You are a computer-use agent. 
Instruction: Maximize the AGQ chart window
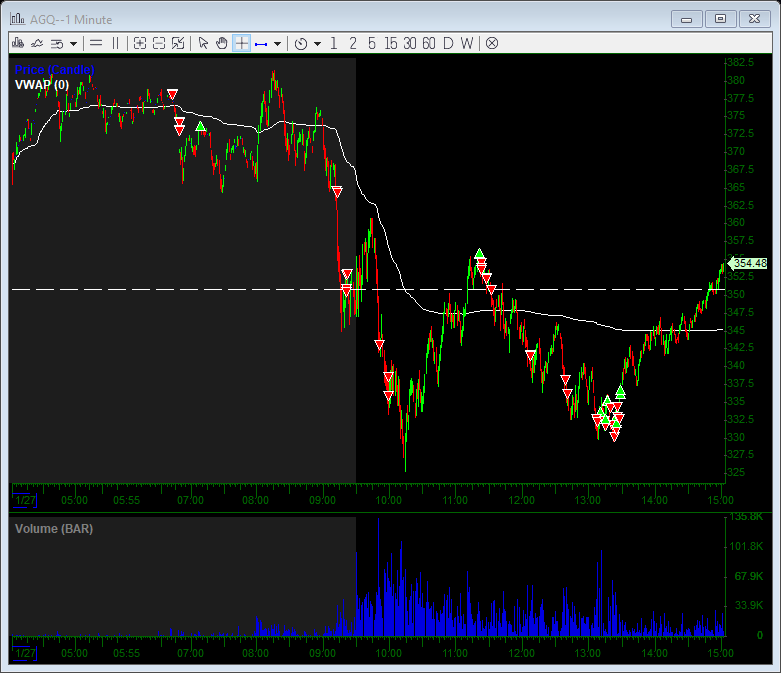(720, 19)
